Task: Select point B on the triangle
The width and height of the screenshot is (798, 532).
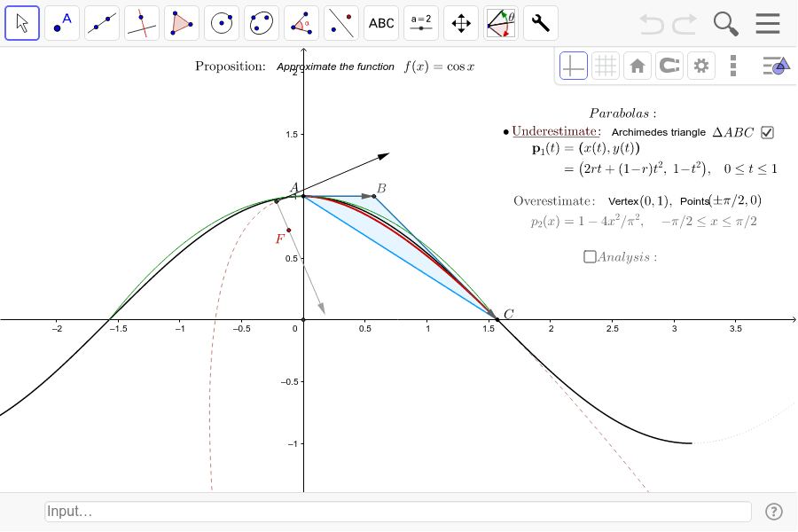Action: tap(374, 196)
